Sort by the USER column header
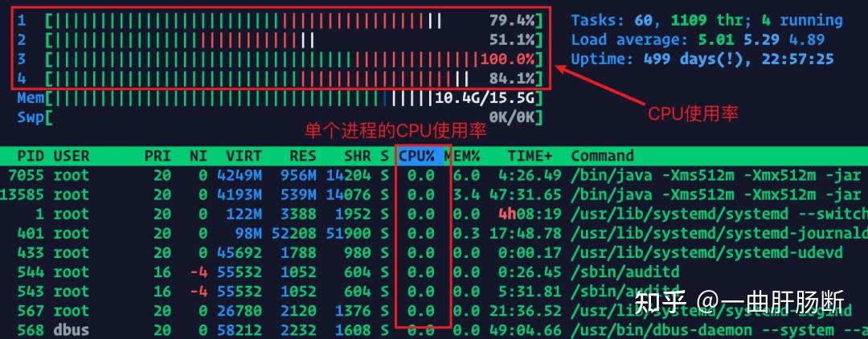Viewport: 868px width, 339px height. 72,156
